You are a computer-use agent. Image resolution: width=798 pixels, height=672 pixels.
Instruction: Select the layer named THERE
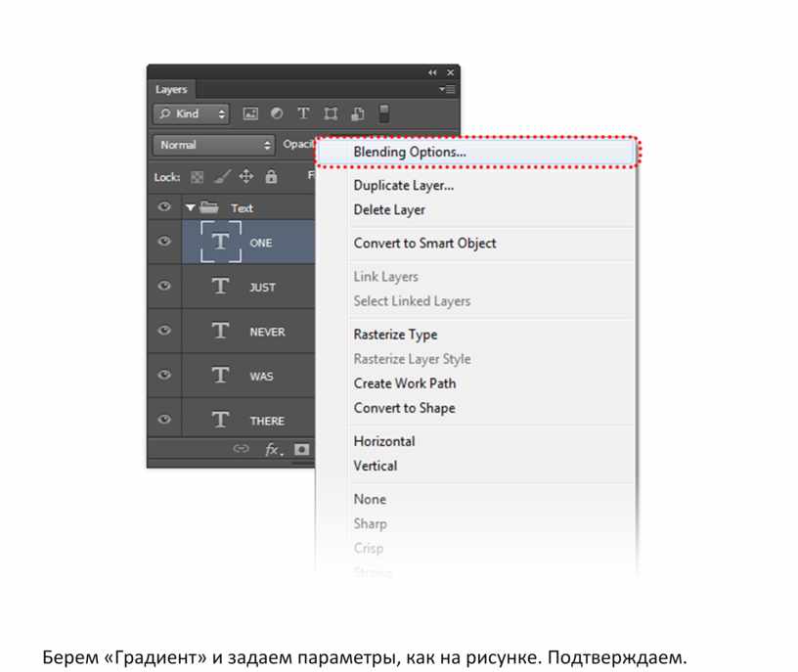point(267,421)
